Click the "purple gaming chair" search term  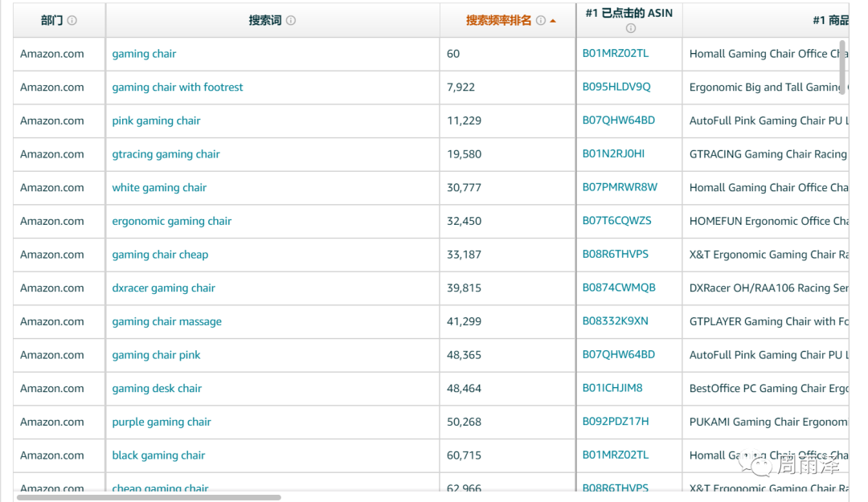point(162,422)
